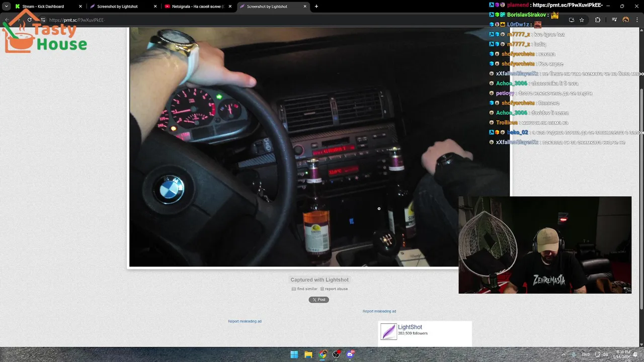The image size is (644, 362).
Task: Open the volume tray icon
Action: [605, 354]
